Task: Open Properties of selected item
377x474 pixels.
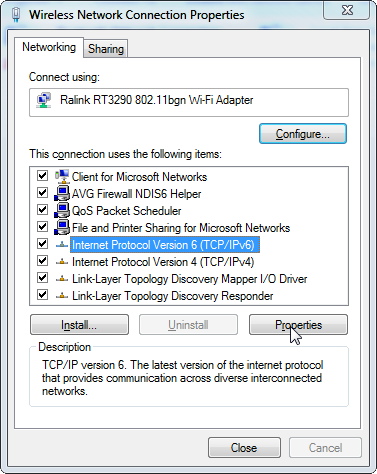Action: click(x=298, y=325)
